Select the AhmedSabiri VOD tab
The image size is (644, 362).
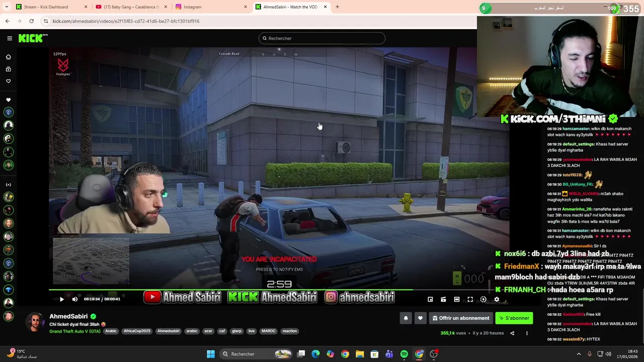coord(290,7)
